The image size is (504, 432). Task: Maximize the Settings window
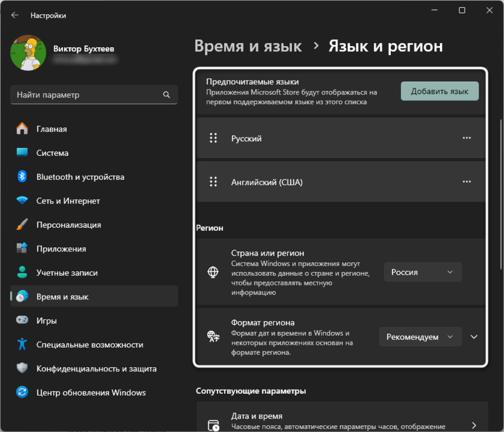(462, 10)
